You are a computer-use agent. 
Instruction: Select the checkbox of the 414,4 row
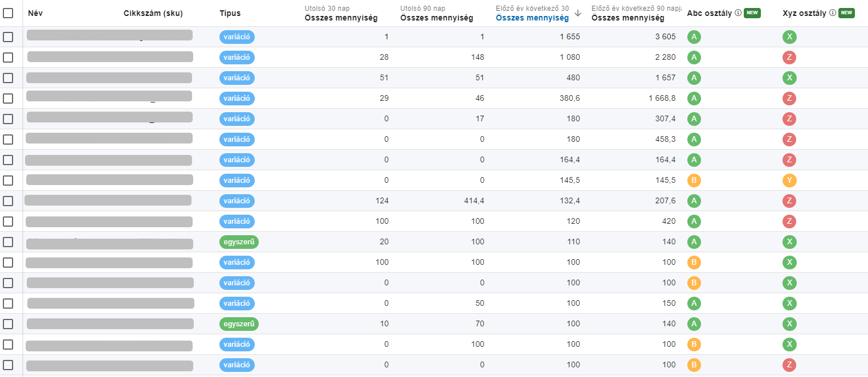(x=8, y=201)
